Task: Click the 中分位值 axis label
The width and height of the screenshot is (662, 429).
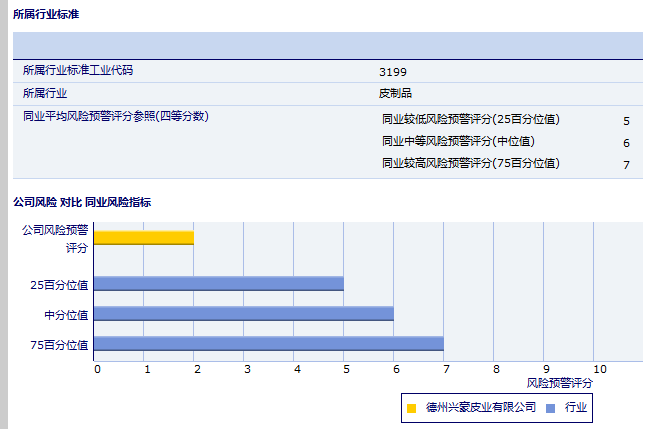Action: (66, 315)
